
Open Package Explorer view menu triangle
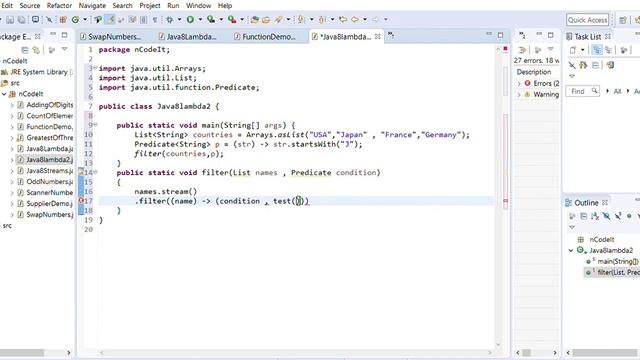[64, 49]
